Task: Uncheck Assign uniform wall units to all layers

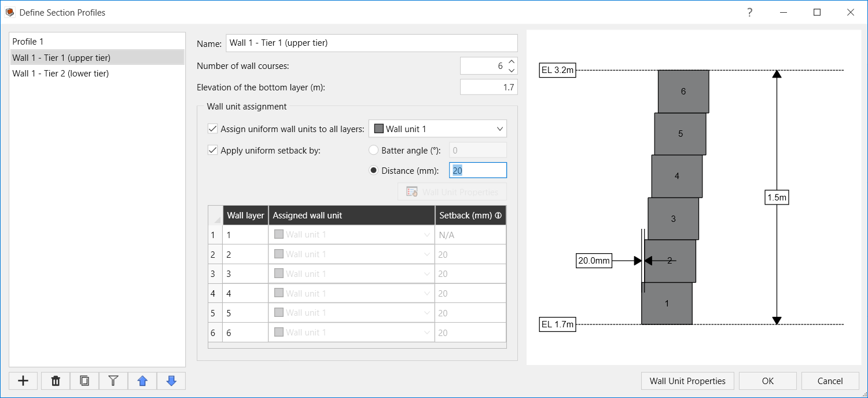Action: (x=212, y=129)
